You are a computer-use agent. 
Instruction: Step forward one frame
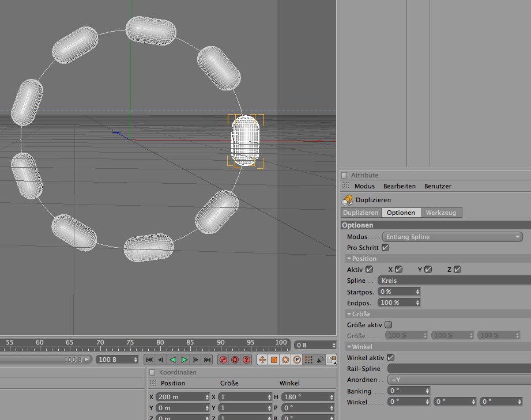point(195,360)
